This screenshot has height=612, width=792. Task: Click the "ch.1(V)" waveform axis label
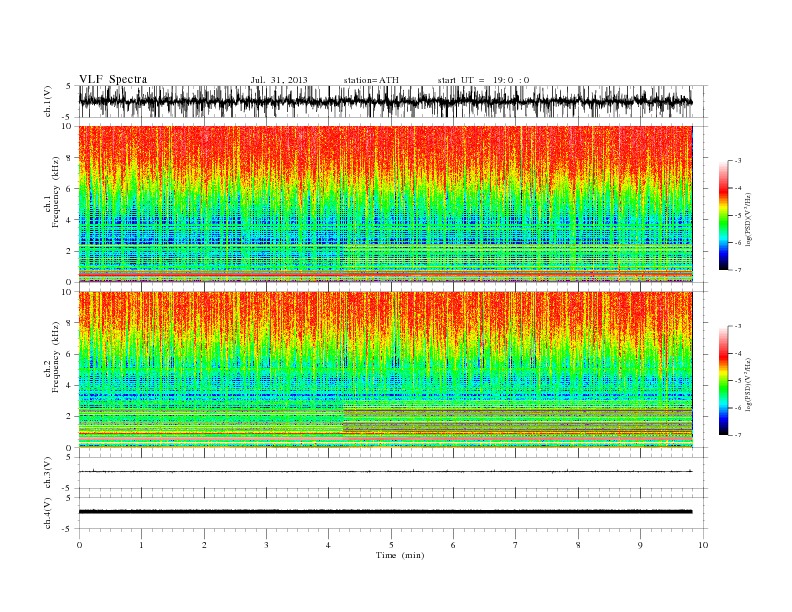tap(48, 101)
